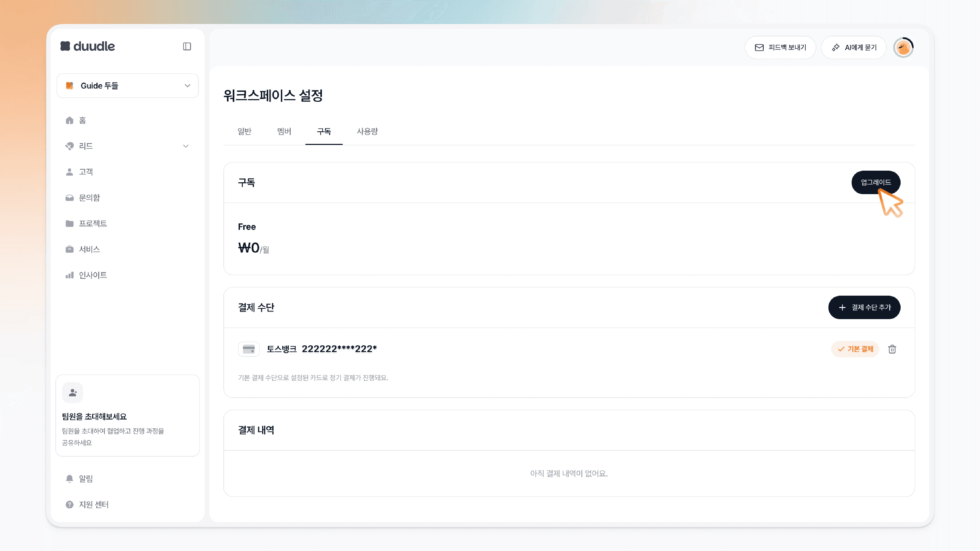Click the mail icon in 피드백 보내기
The width and height of the screenshot is (980, 551).
click(759, 47)
